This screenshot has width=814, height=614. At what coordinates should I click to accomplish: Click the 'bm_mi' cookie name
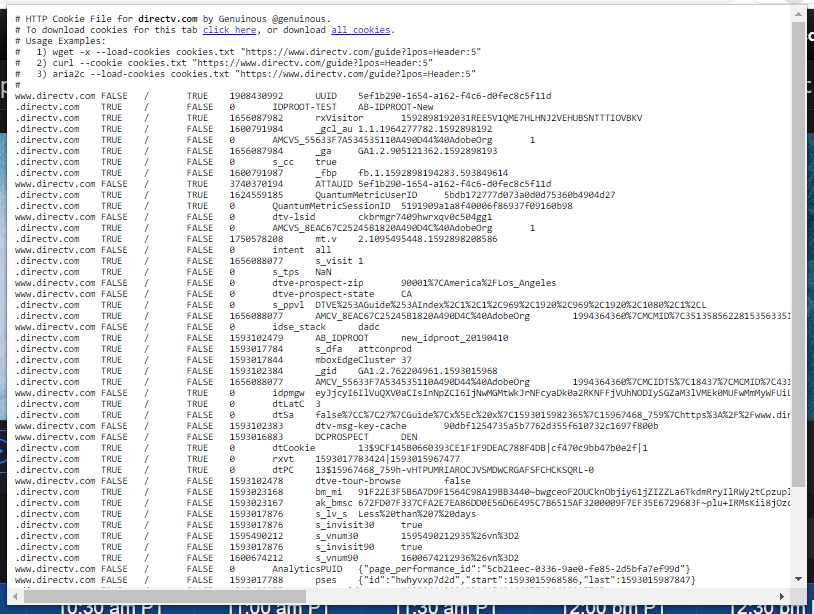click(329, 492)
